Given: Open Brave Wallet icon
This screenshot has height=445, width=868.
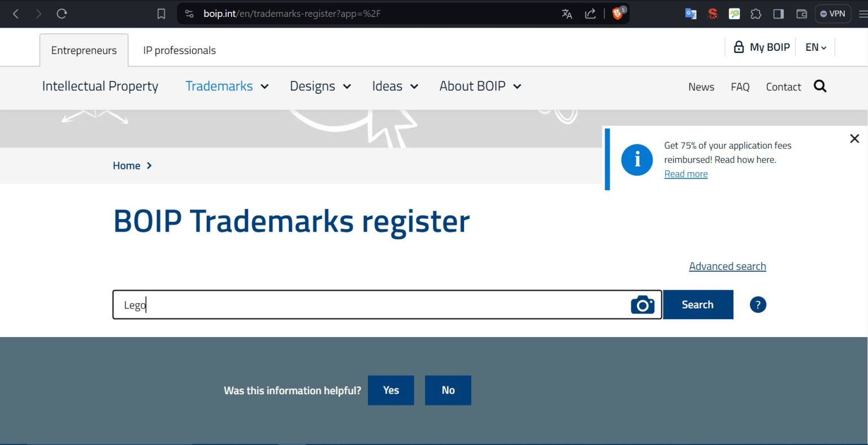Looking at the screenshot, I should (801, 13).
